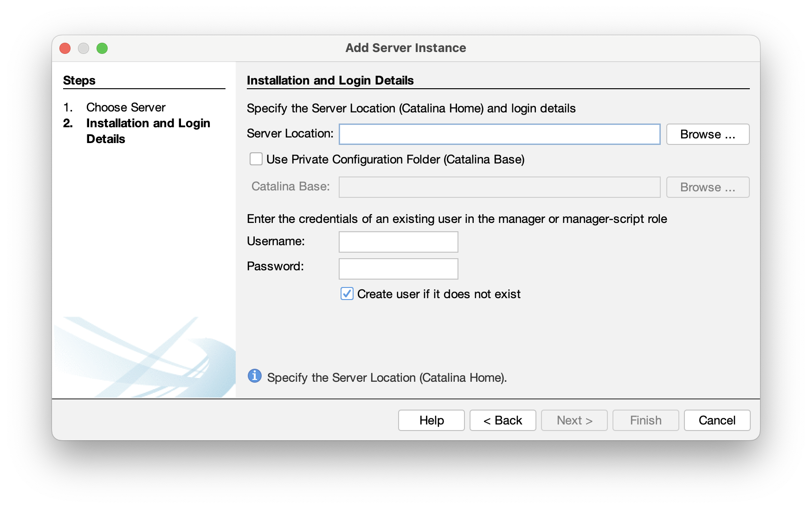Click the yellow minimize button in title bar

click(x=84, y=48)
